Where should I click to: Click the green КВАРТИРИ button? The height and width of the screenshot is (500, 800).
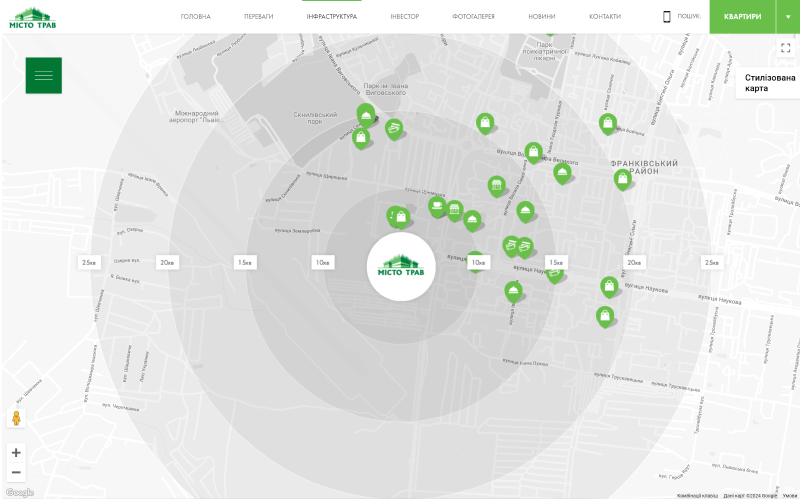coord(743,17)
